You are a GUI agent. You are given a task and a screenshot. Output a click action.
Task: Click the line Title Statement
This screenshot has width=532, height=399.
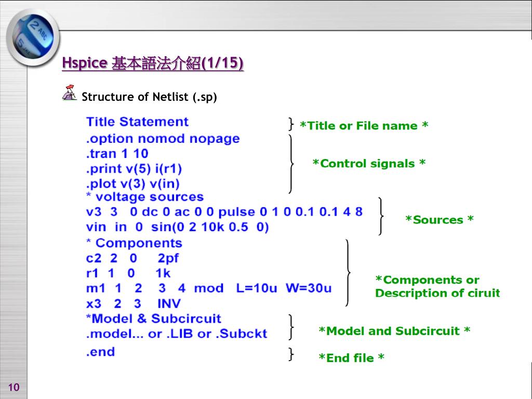point(137,122)
